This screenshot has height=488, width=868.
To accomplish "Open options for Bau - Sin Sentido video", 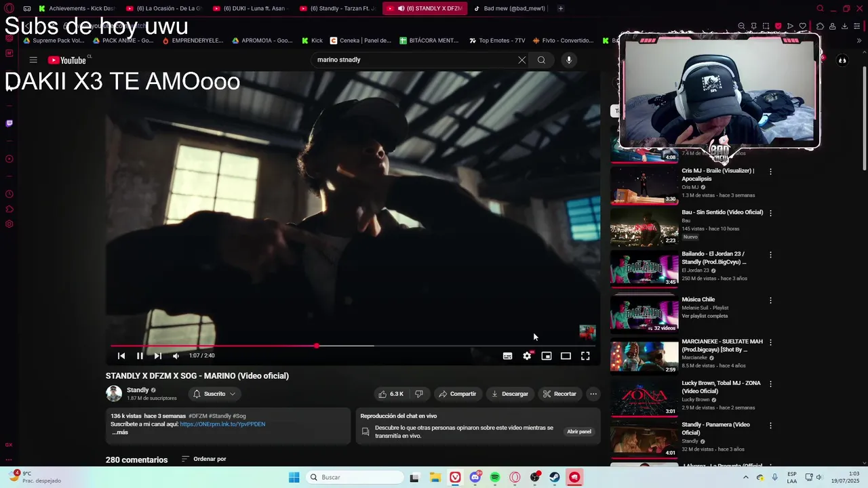I will pyautogui.click(x=770, y=213).
